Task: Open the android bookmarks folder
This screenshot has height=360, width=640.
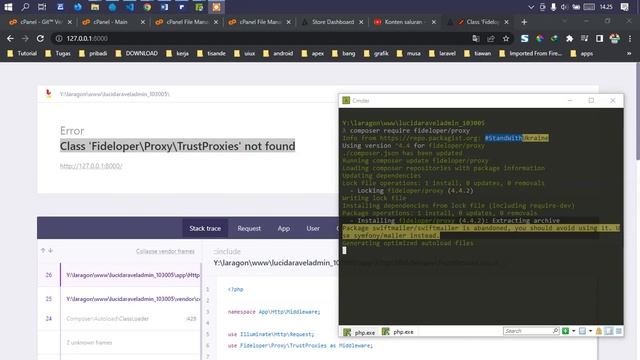Action: click(x=278, y=53)
